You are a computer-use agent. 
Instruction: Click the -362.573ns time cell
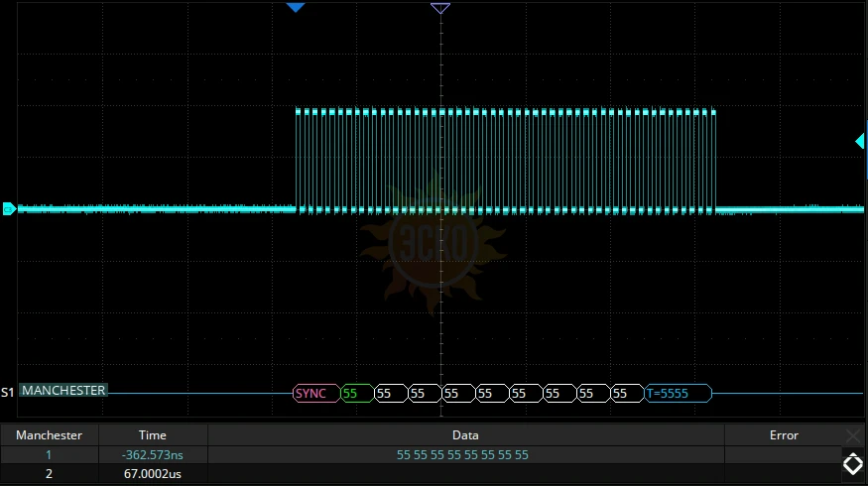click(152, 454)
